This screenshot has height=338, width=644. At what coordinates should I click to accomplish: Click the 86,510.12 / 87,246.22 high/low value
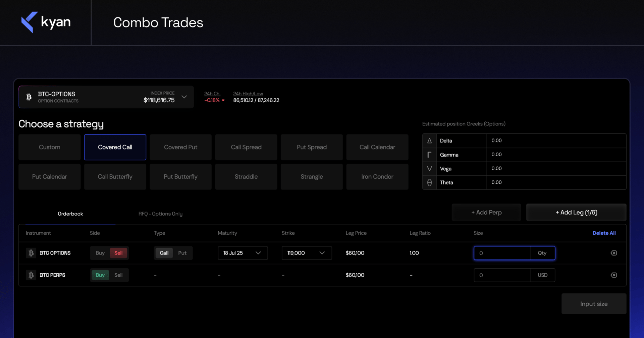pyautogui.click(x=256, y=100)
